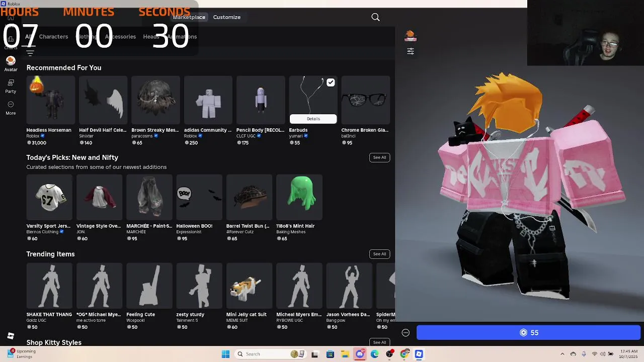Open Google Chrome from the taskbar
Screen dimensions: 644x362
tap(404, 354)
